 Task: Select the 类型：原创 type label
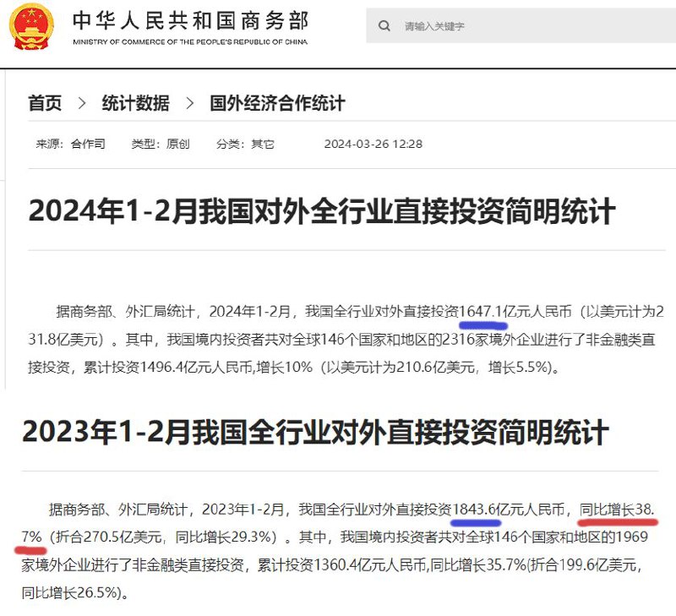161,144
